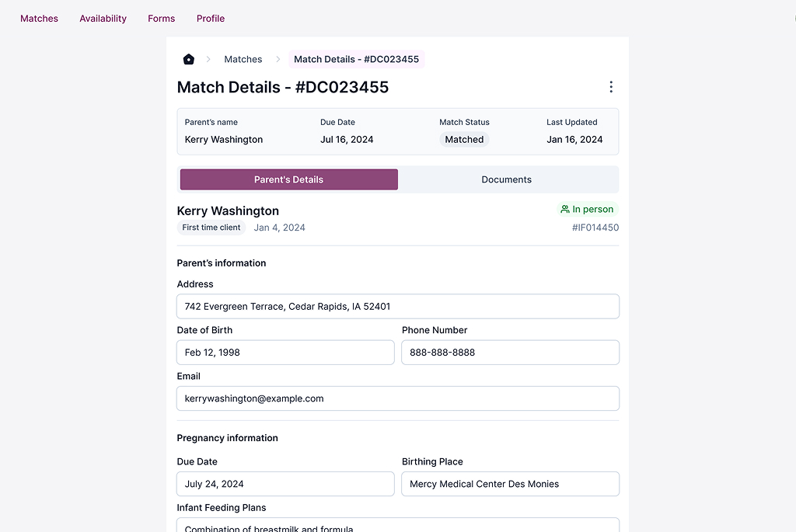The image size is (796, 532).
Task: Open the three-dot options menu
Action: pos(611,87)
